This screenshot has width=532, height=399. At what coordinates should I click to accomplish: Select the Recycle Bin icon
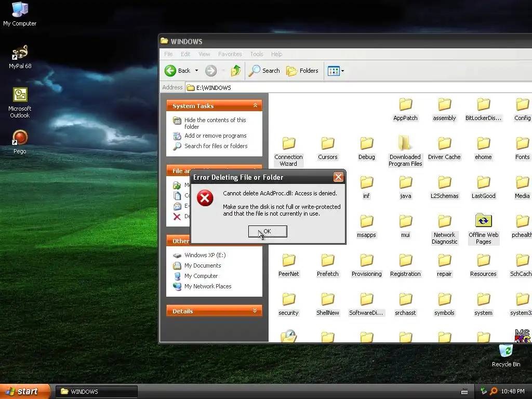tap(506, 355)
